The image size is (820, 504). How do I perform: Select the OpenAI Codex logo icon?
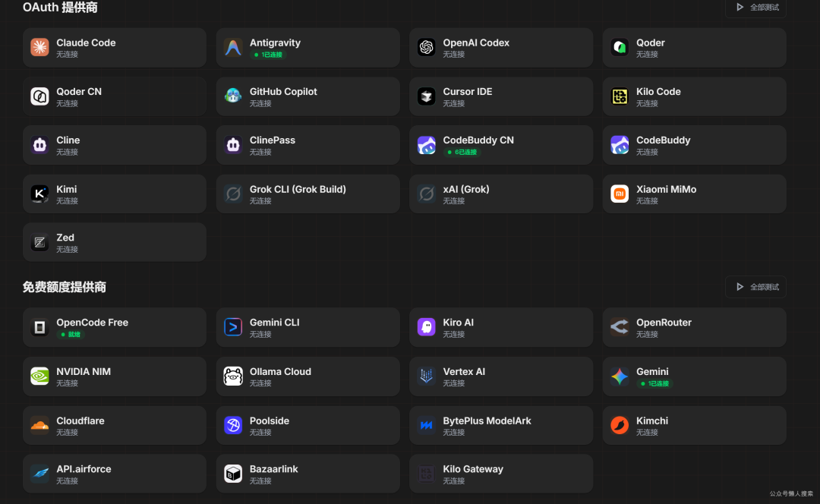coord(426,47)
